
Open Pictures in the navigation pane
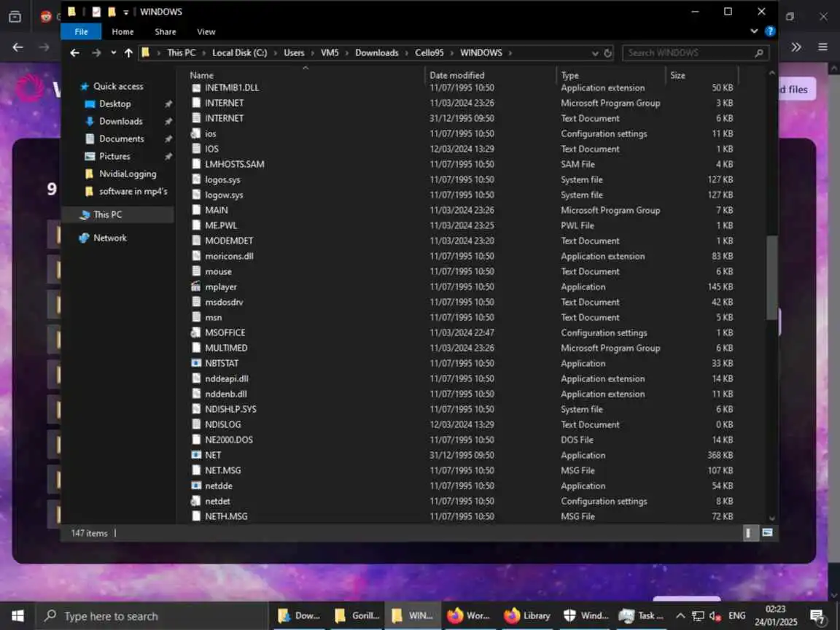pos(114,157)
